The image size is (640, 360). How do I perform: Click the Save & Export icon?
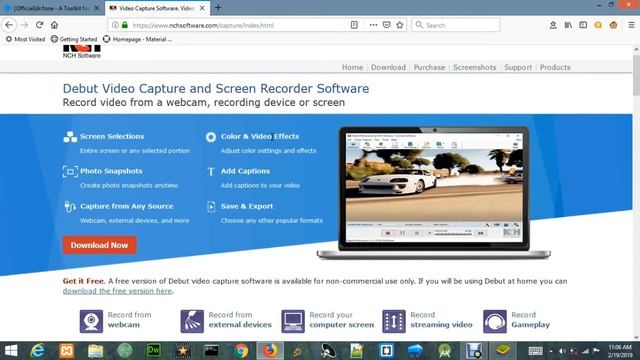click(x=211, y=207)
